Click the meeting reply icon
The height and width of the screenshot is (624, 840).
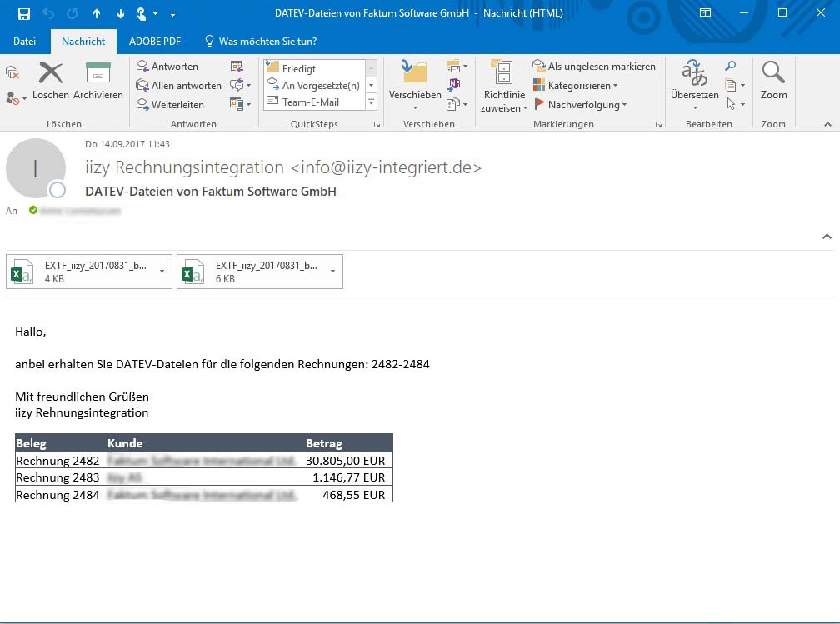click(x=237, y=67)
